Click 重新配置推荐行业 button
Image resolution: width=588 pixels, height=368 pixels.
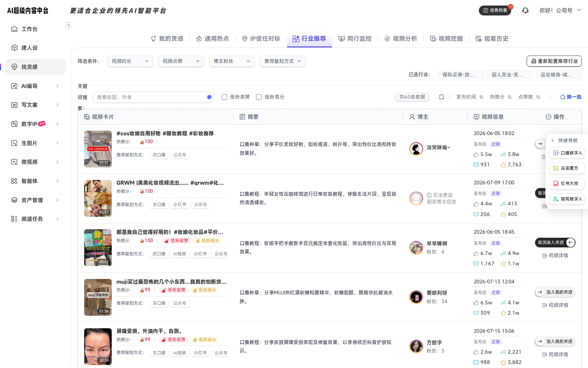pyautogui.click(x=554, y=61)
